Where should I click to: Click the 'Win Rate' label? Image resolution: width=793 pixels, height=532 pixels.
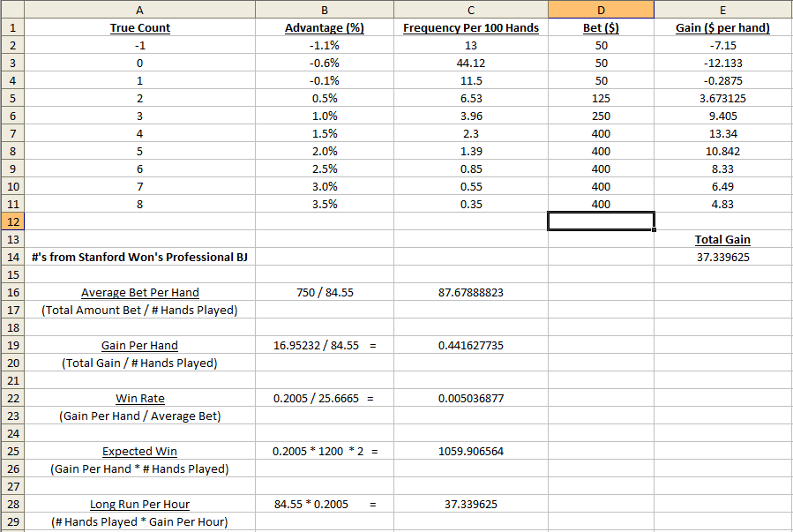coord(139,399)
